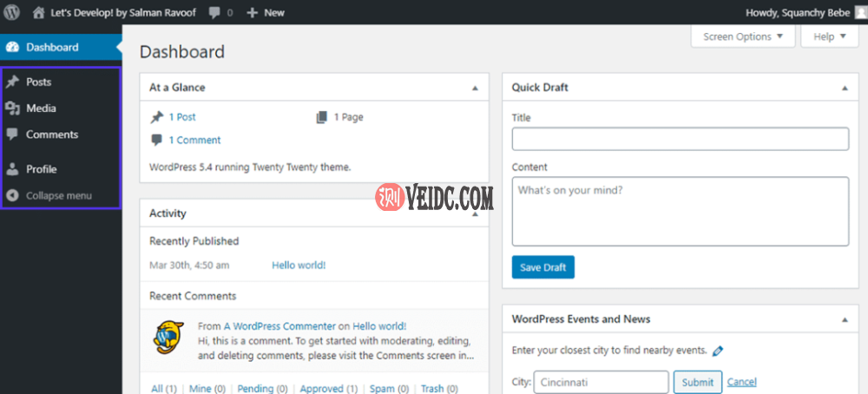Click the Recent Comments heading
868x394 pixels.
pyautogui.click(x=193, y=296)
